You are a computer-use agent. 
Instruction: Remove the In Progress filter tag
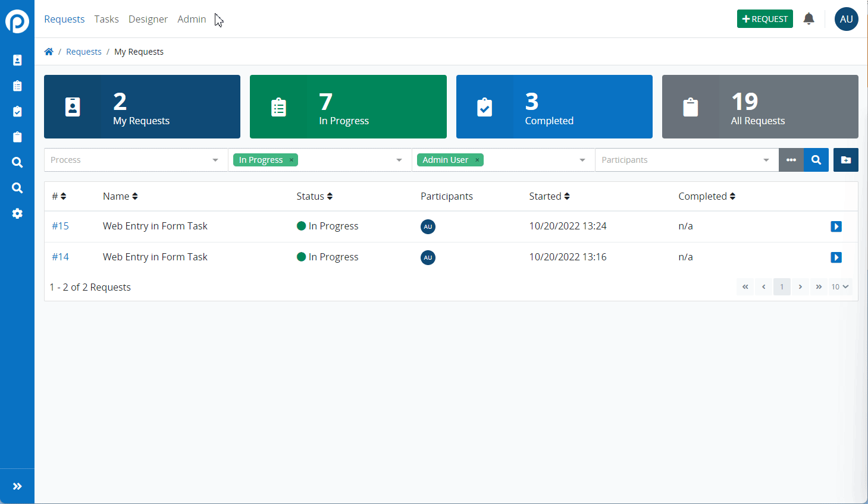292,160
